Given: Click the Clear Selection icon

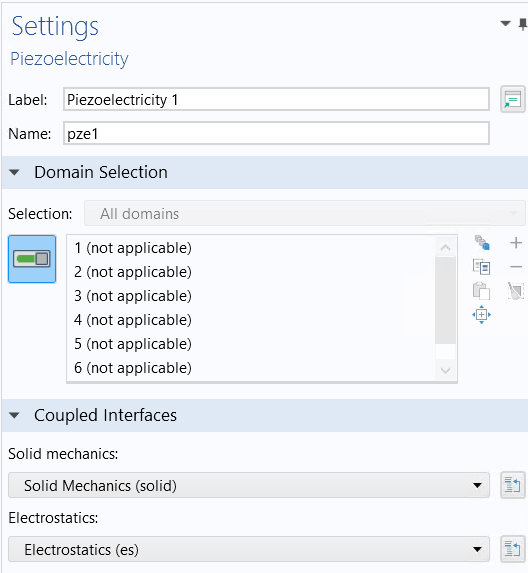Looking at the screenshot, I should 516,291.
